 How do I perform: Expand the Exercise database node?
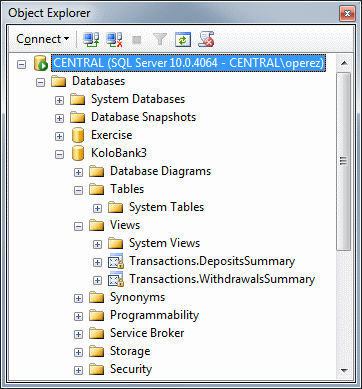[59, 136]
